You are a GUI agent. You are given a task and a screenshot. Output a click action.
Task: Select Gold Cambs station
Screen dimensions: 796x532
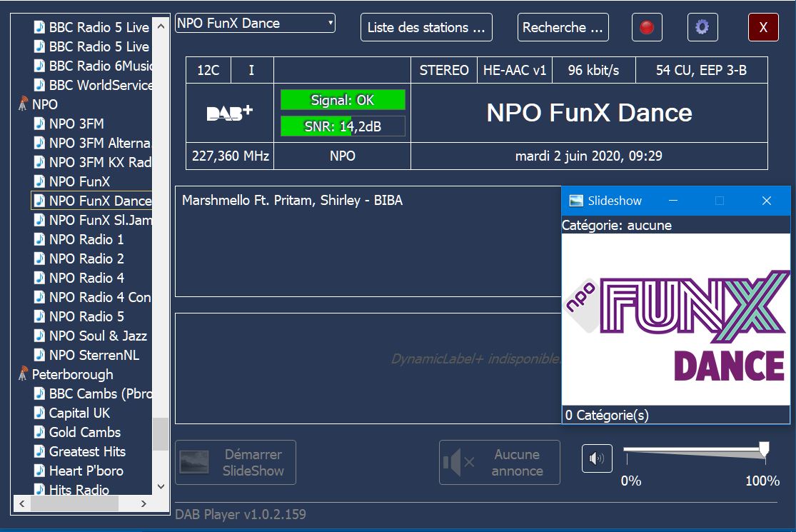click(x=85, y=432)
